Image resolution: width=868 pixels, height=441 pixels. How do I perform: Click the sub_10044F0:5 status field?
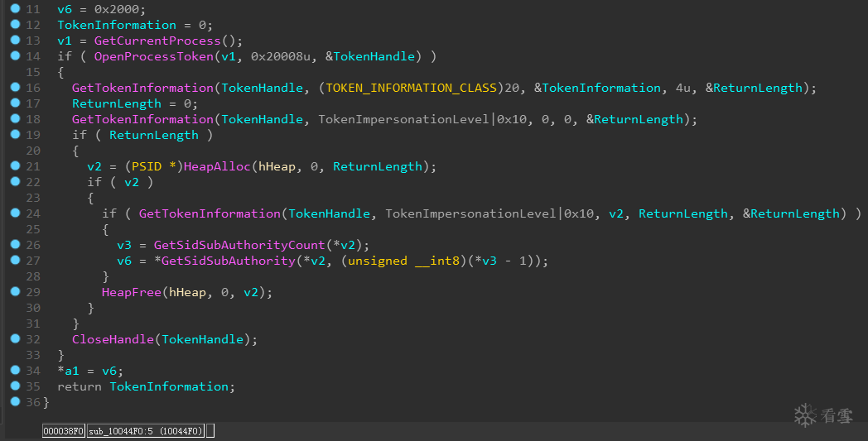tap(146, 431)
